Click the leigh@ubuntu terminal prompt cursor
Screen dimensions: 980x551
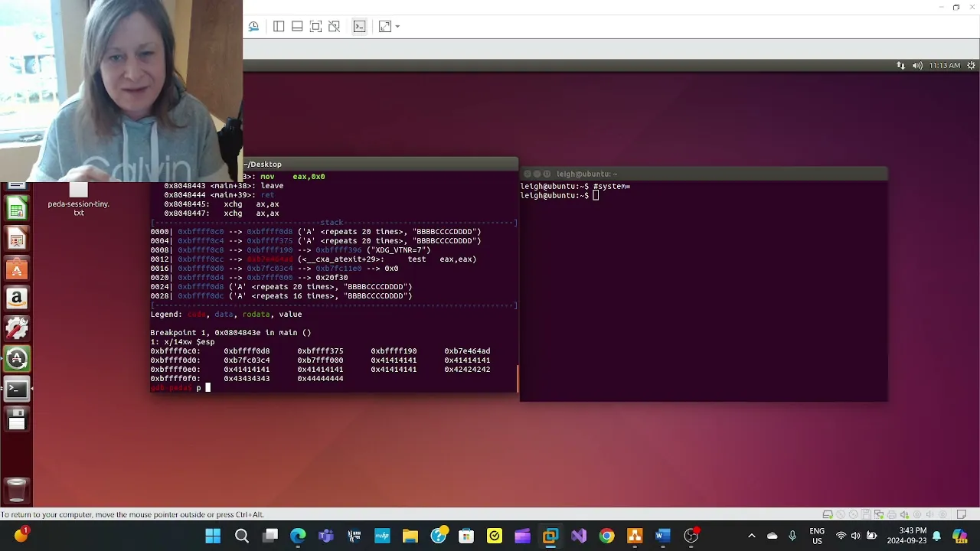click(x=596, y=196)
